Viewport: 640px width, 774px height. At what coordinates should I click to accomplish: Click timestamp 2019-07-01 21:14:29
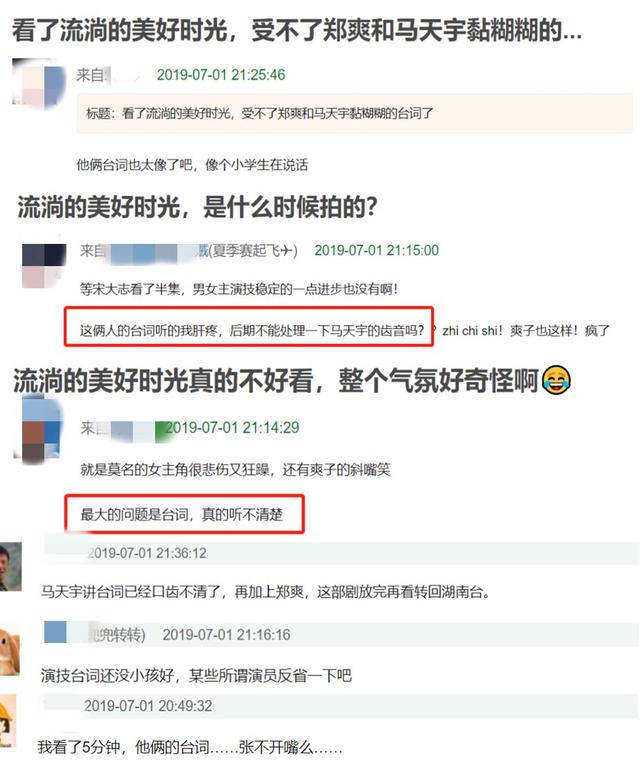[x=232, y=427]
